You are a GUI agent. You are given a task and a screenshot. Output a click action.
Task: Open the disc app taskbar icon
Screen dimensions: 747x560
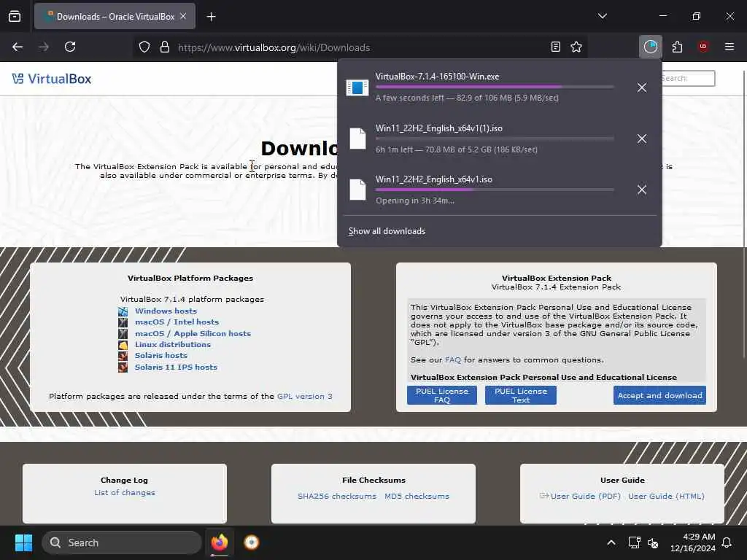pos(251,542)
